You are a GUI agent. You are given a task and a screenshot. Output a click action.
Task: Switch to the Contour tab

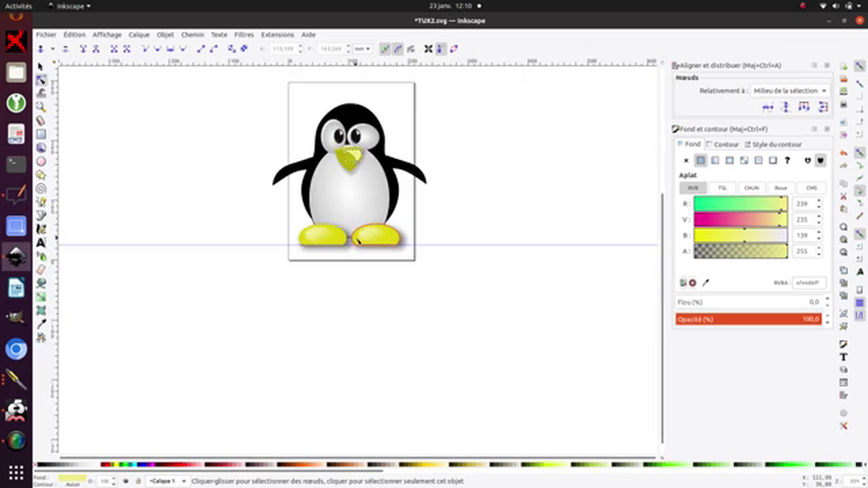tap(726, 144)
